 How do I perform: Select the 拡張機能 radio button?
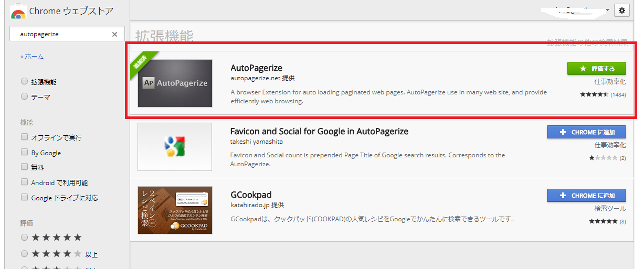click(24, 82)
